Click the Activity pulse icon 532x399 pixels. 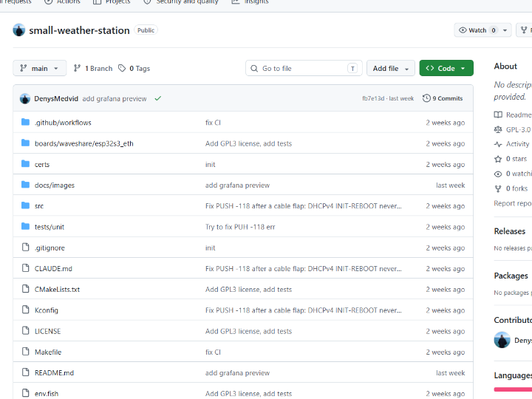tap(498, 144)
